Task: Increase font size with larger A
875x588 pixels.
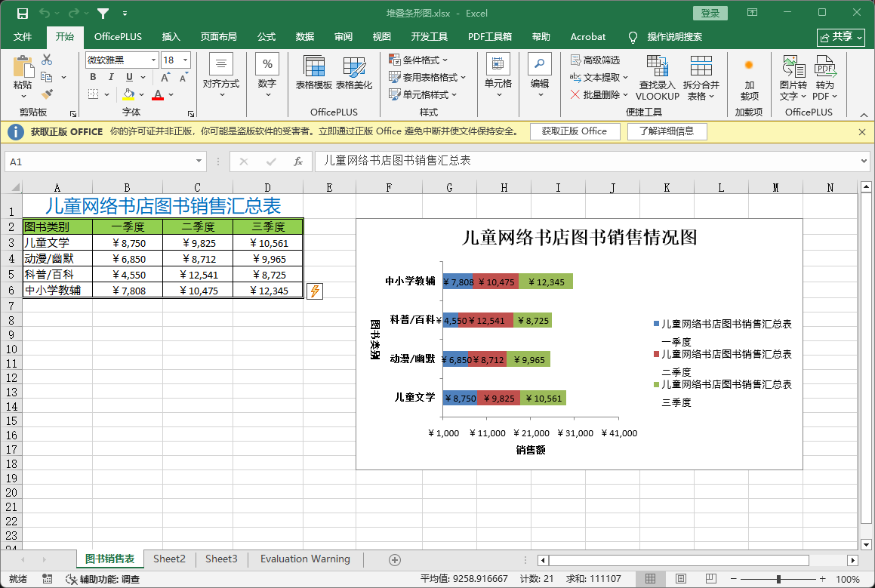Action: pyautogui.click(x=165, y=77)
